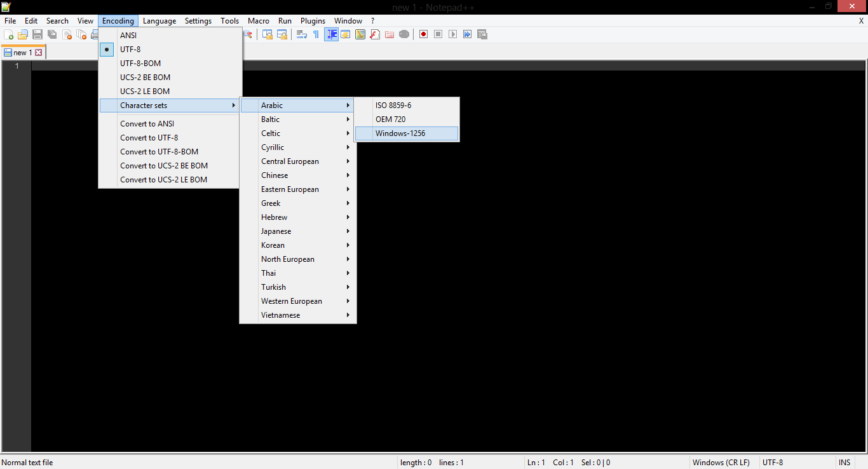Open the Language menu
The image size is (868, 469).
click(159, 21)
